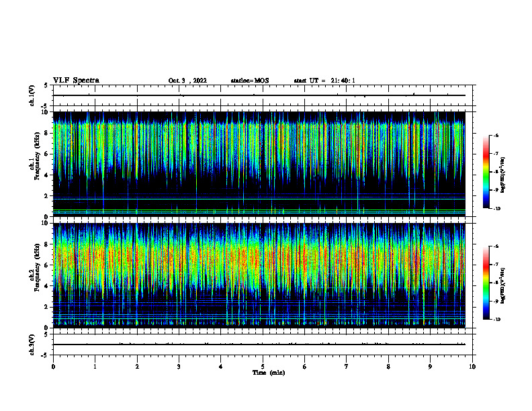This screenshot has width=532, height=411.
Task: Click the "VLF Spectra" title text
Action: pos(76,81)
